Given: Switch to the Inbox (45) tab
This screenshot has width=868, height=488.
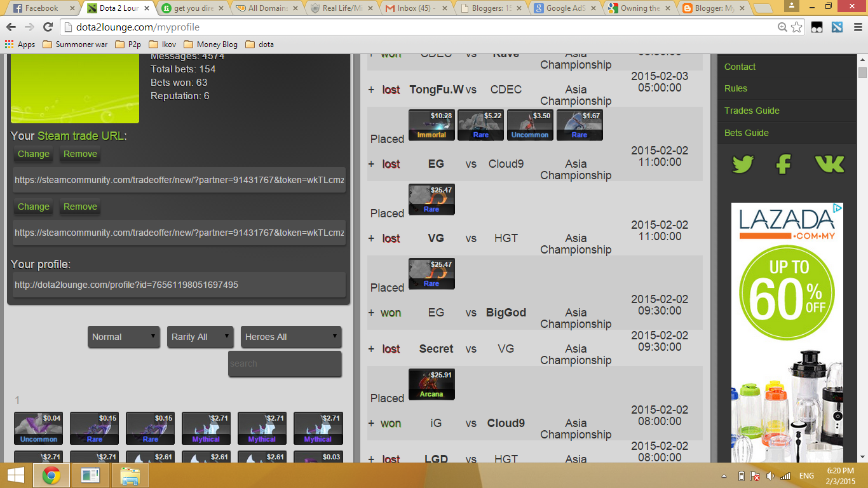Looking at the screenshot, I should click(x=416, y=8).
